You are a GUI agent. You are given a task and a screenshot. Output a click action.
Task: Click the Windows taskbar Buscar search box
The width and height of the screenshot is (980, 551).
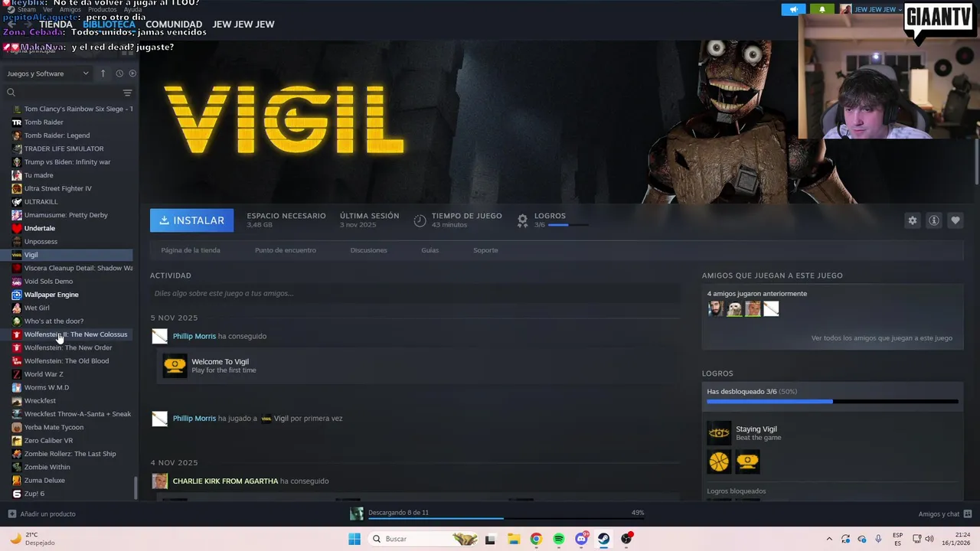click(x=424, y=539)
